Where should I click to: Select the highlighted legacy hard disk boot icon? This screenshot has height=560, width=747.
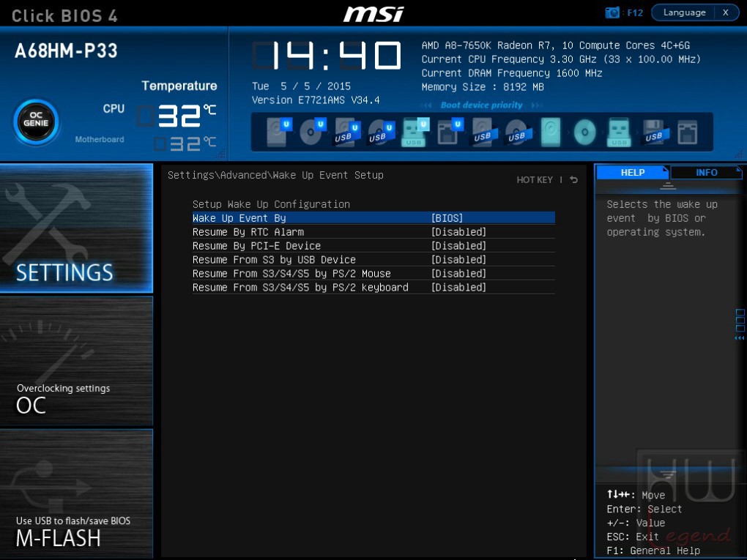pos(551,132)
